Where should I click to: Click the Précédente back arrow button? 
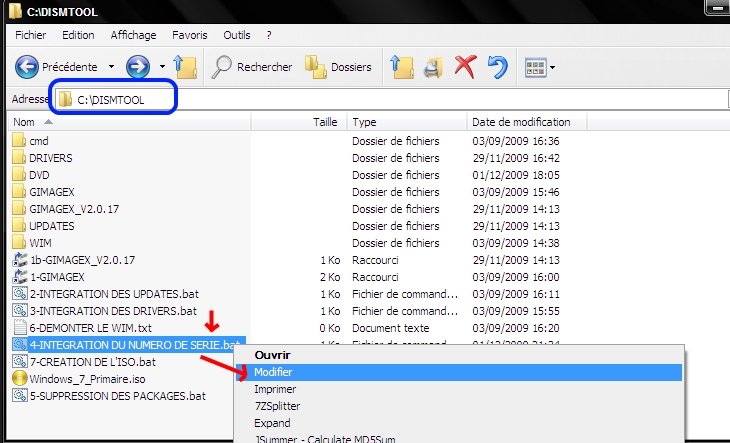(28, 67)
